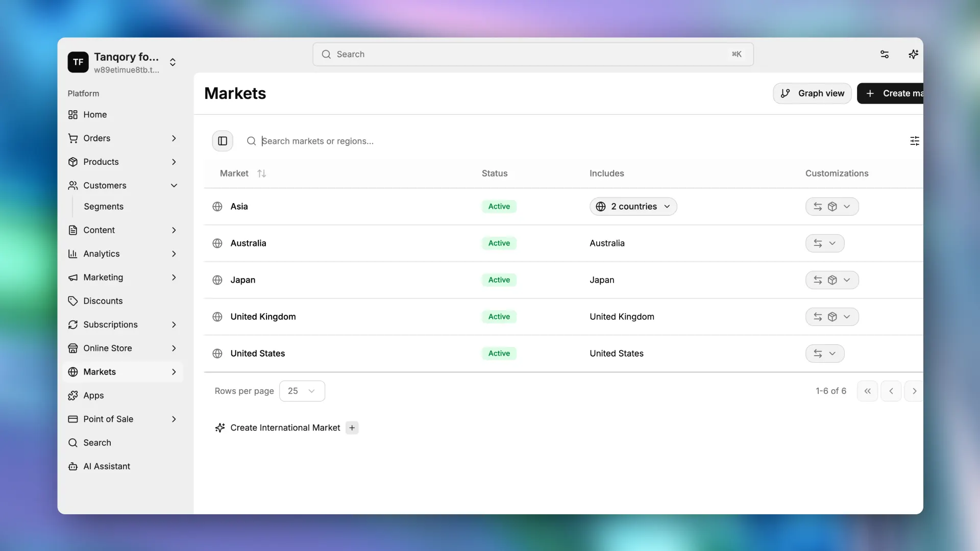Click the plus icon after Create International Market
Image resolution: width=980 pixels, height=551 pixels.
pyautogui.click(x=352, y=428)
